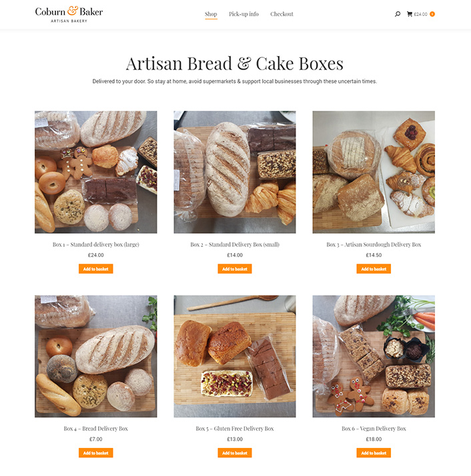Open Box 6 Vegan Delivery Box image

pos(374,356)
